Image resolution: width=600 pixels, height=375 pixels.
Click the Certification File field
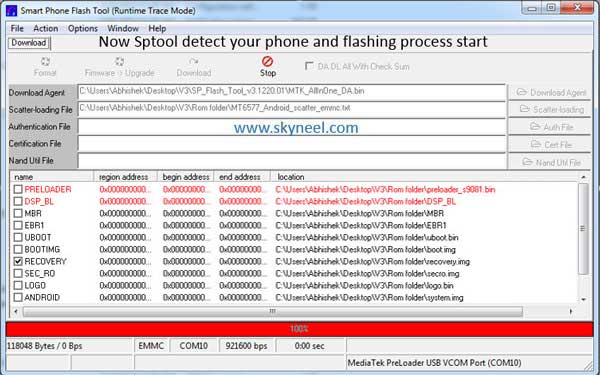pyautogui.click(x=292, y=144)
